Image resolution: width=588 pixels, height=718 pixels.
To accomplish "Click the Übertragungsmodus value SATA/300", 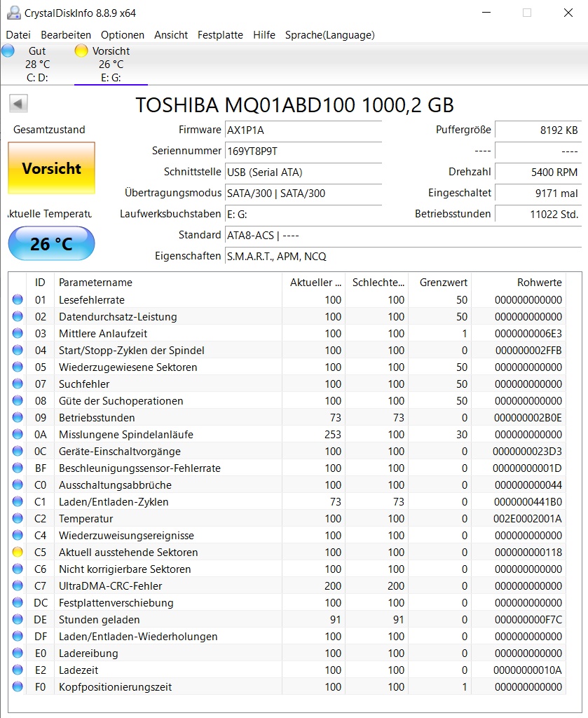I will [x=303, y=194].
